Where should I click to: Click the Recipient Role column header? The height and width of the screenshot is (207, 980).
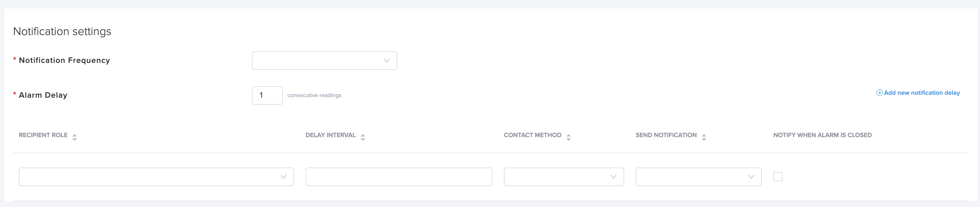(x=43, y=135)
